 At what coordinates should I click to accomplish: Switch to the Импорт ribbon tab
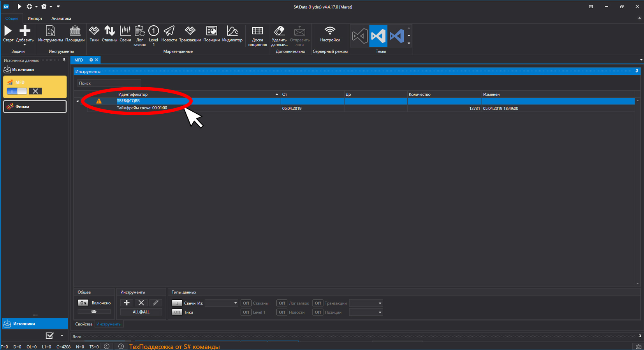(x=35, y=18)
